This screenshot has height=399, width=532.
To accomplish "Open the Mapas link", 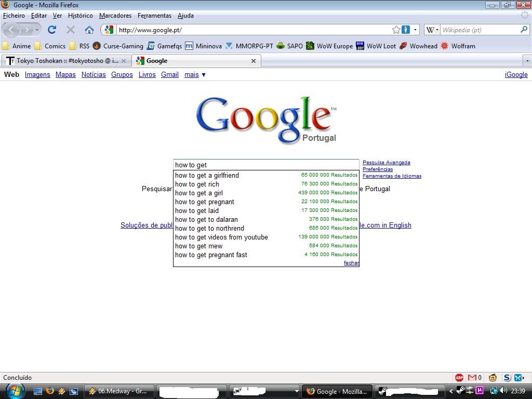I will (x=65, y=75).
